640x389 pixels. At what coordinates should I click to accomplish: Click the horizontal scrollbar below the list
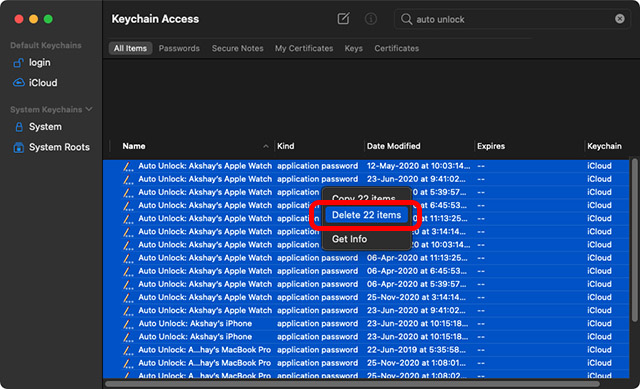pyautogui.click(x=353, y=384)
